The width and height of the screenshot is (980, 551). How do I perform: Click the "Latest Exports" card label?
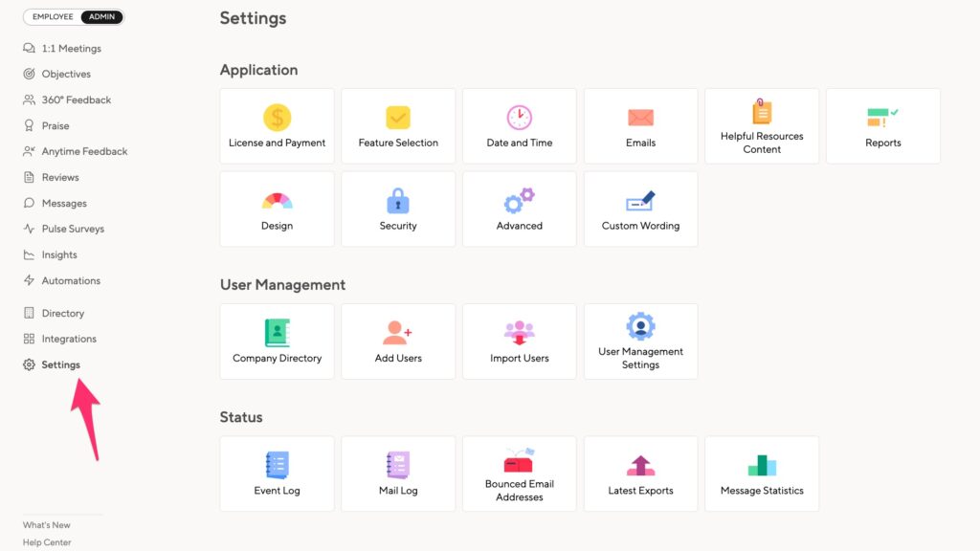click(640, 491)
